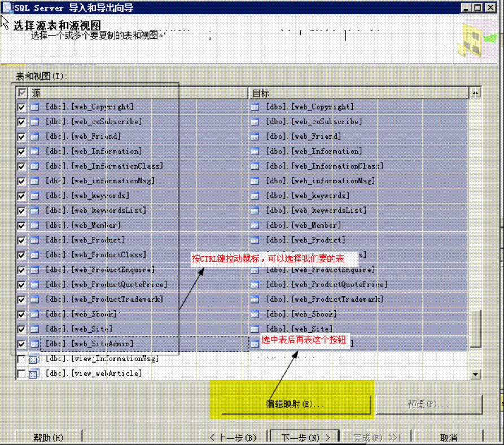
Task: Click table icon beside source [web_Copyright]
Action: [34, 107]
